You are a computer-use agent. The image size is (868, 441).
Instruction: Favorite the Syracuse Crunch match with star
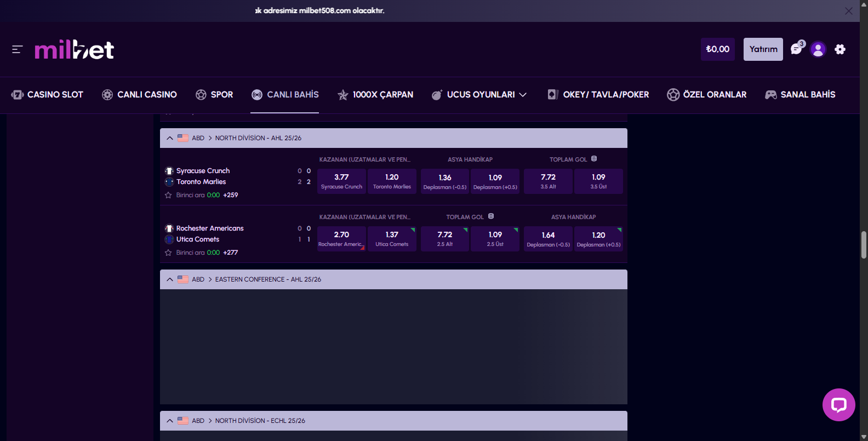168,195
